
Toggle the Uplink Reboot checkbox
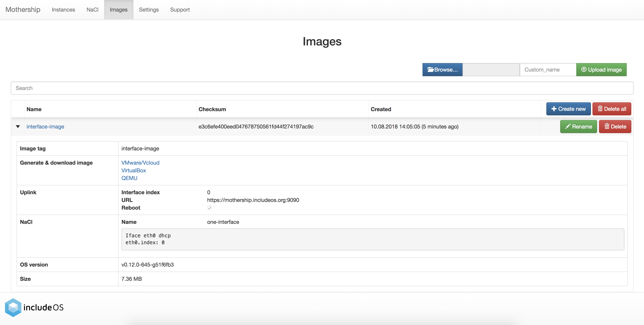(x=210, y=208)
